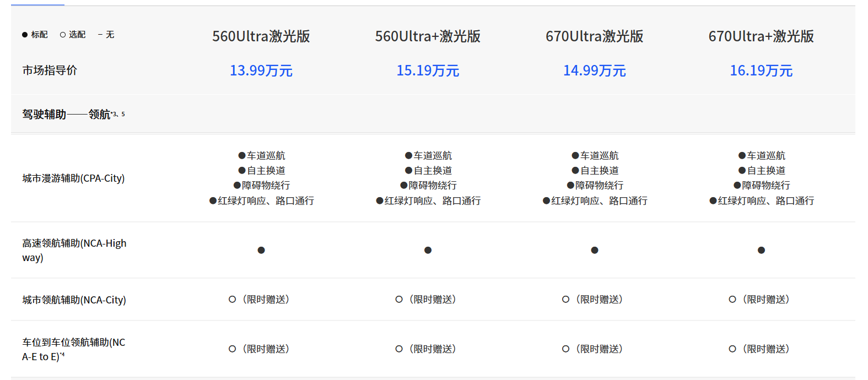Click the 选配 hollow circle legend icon
This screenshot has width=868, height=380.
pos(63,35)
